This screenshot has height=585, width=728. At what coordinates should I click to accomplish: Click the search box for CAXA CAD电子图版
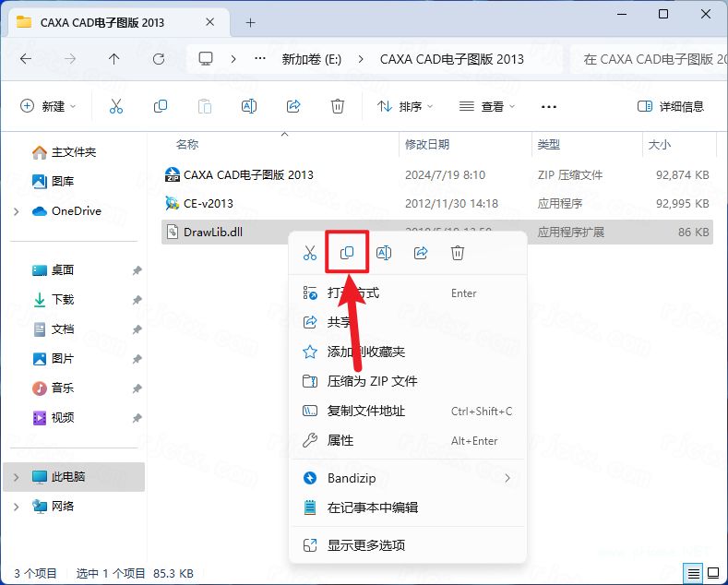[649, 59]
